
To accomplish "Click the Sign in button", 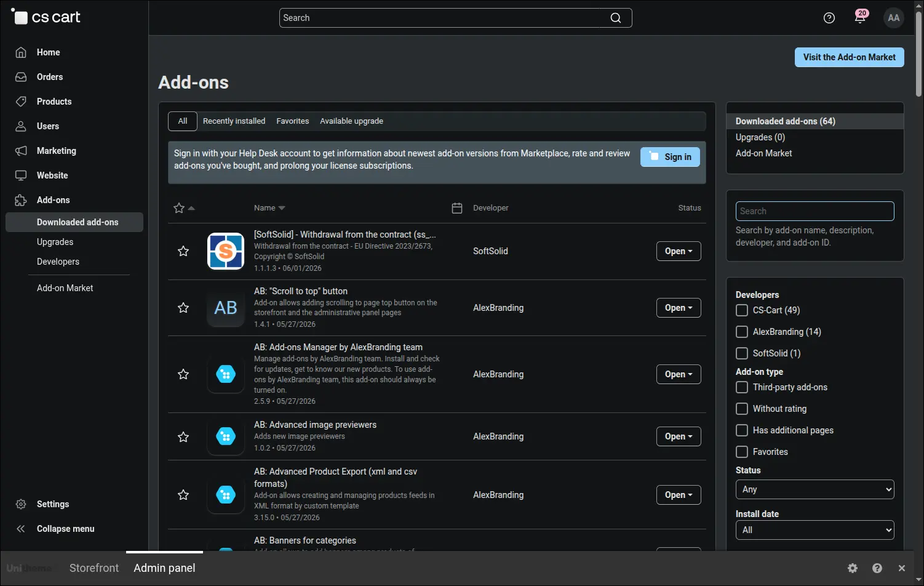I will 670,157.
